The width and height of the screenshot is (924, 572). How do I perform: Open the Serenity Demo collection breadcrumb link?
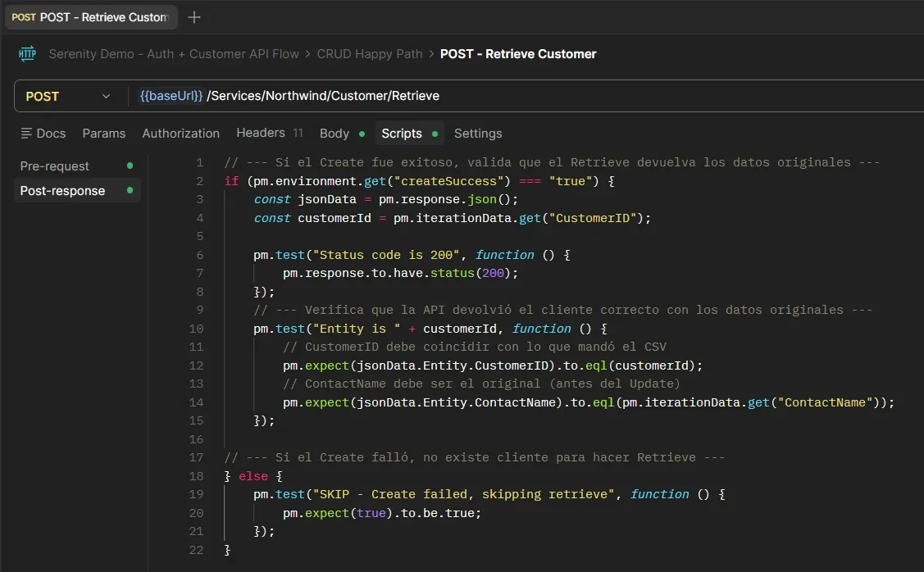coord(172,54)
